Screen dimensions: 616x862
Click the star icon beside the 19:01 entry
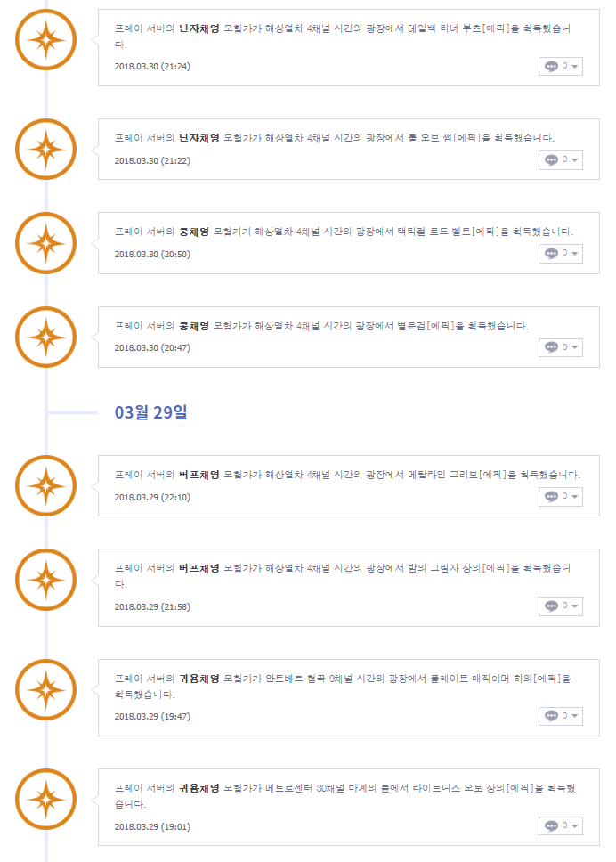tap(46, 799)
